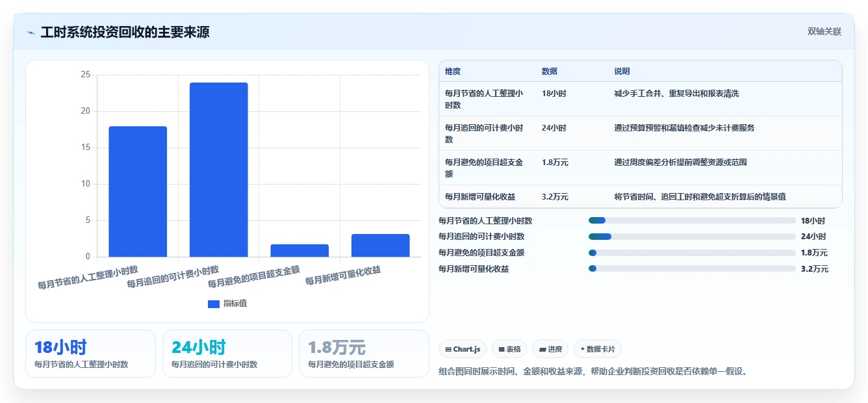Image resolution: width=868 pixels, height=403 pixels.
Task: Click the icon in the 表格 tag
Action: 502,350
